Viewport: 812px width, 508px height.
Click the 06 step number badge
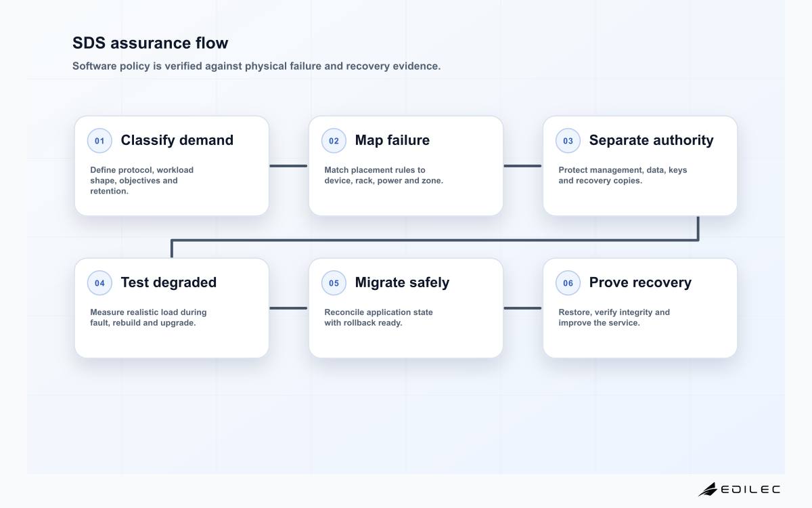[568, 283]
